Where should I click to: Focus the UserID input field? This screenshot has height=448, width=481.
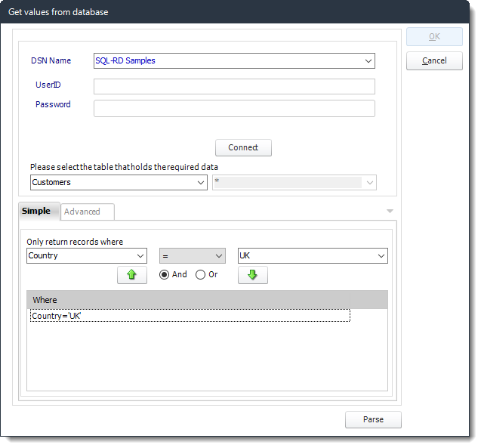234,87
